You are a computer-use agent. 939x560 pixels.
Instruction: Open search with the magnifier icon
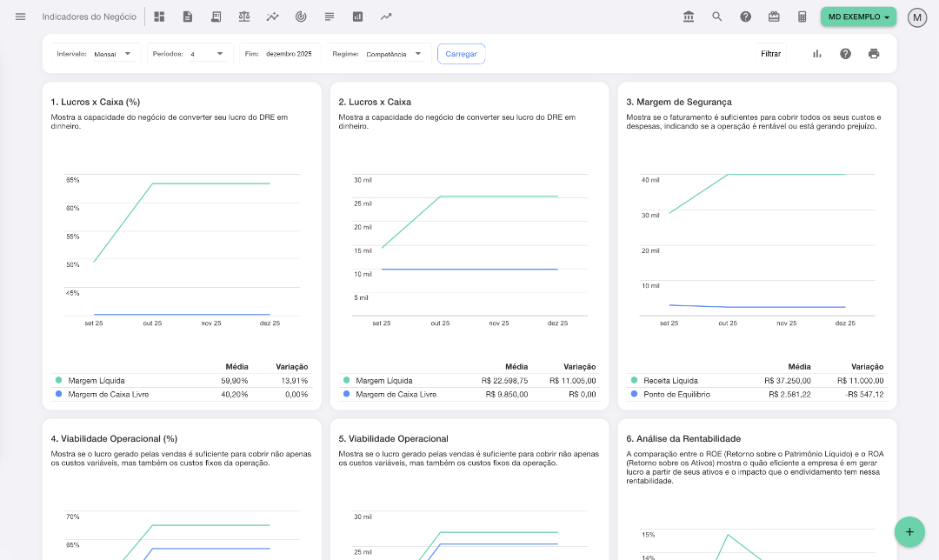pos(717,17)
